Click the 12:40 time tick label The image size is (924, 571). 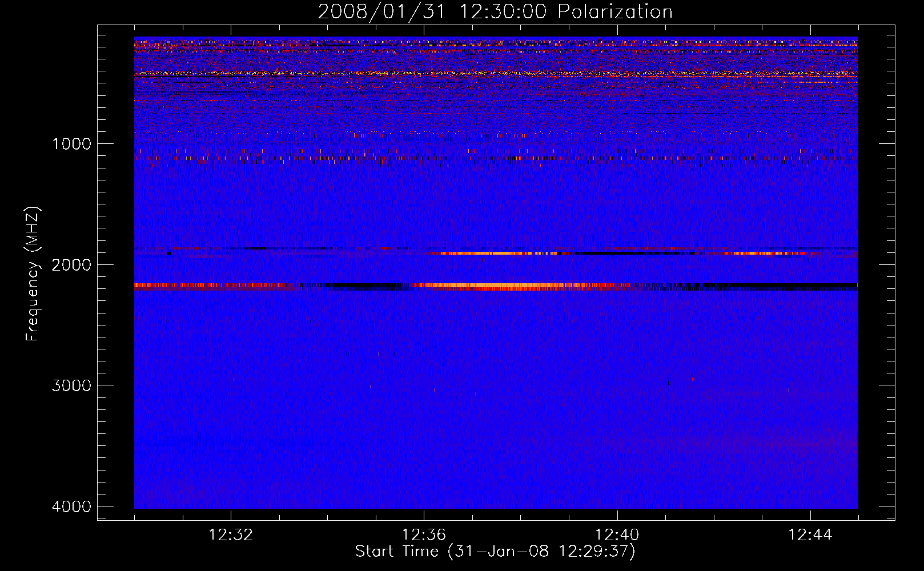[x=617, y=535]
